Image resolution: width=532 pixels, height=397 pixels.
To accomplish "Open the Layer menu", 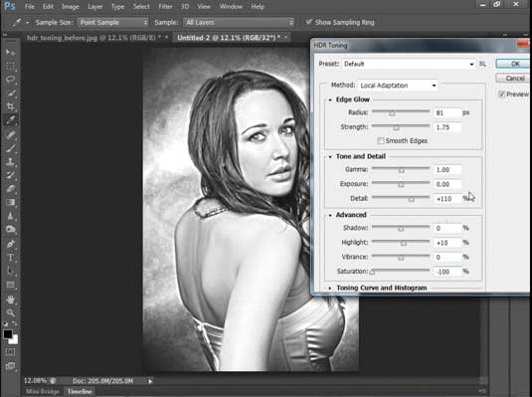I will tap(95, 6).
